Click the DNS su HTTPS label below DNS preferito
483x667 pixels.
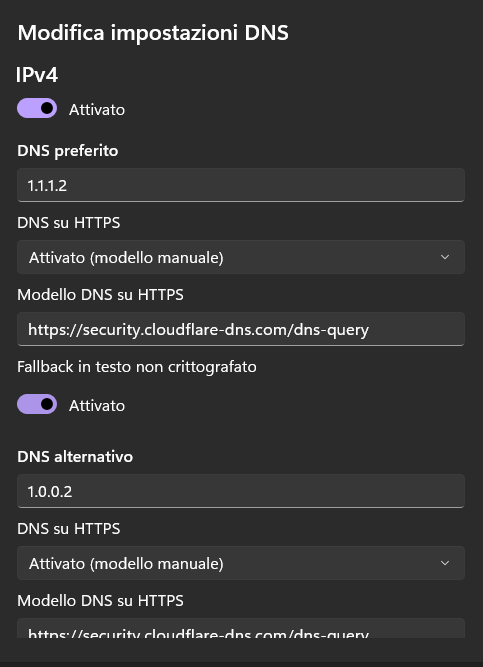point(69,223)
